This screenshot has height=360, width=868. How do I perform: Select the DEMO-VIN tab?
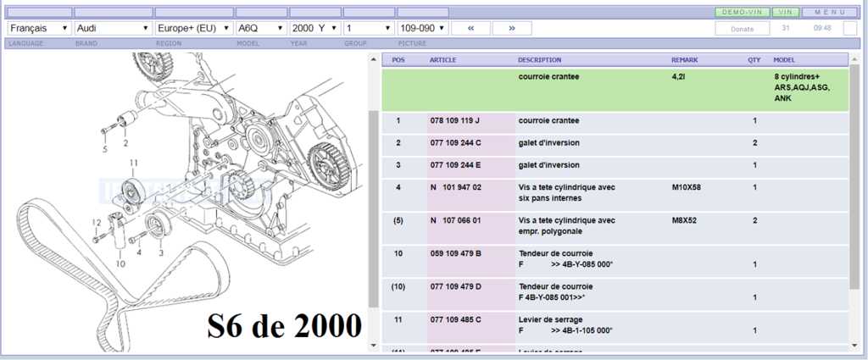743,13
